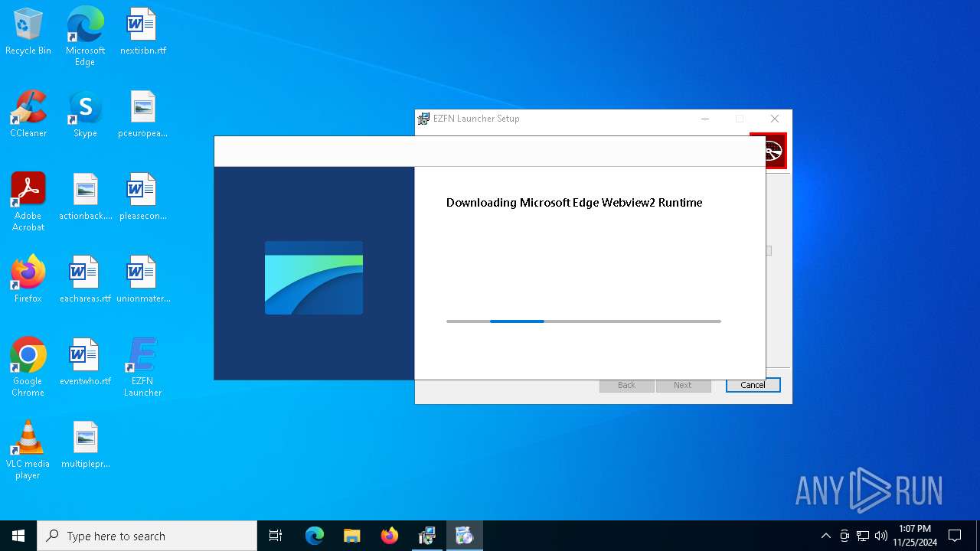The image size is (980, 551).
Task: Open the Windows Start menu
Action: (18, 536)
